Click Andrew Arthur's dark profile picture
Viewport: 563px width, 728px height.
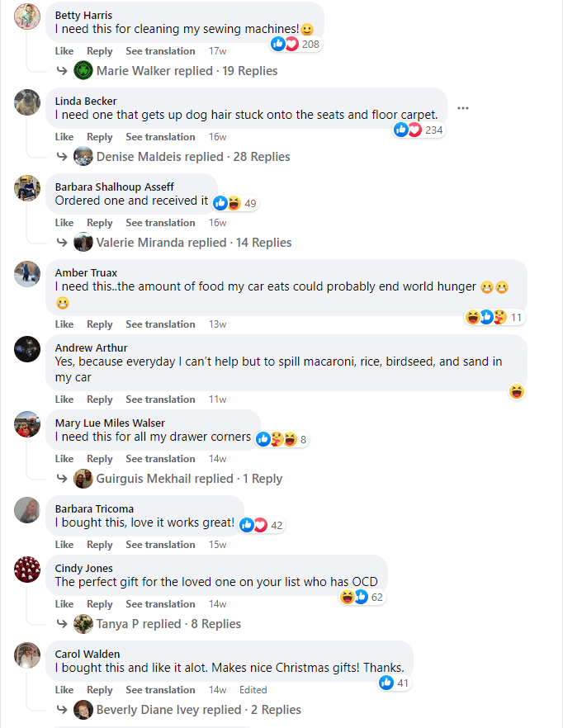click(27, 348)
